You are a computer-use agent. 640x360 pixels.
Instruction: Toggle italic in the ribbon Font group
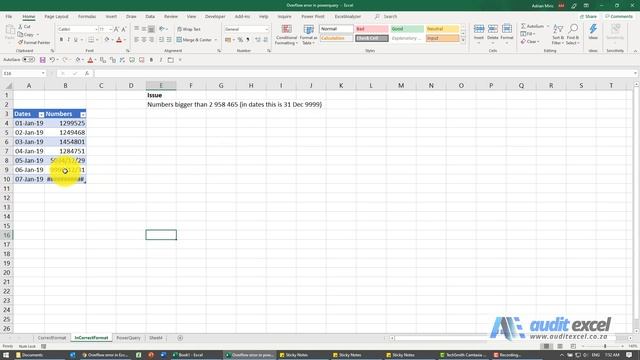(x=68, y=40)
